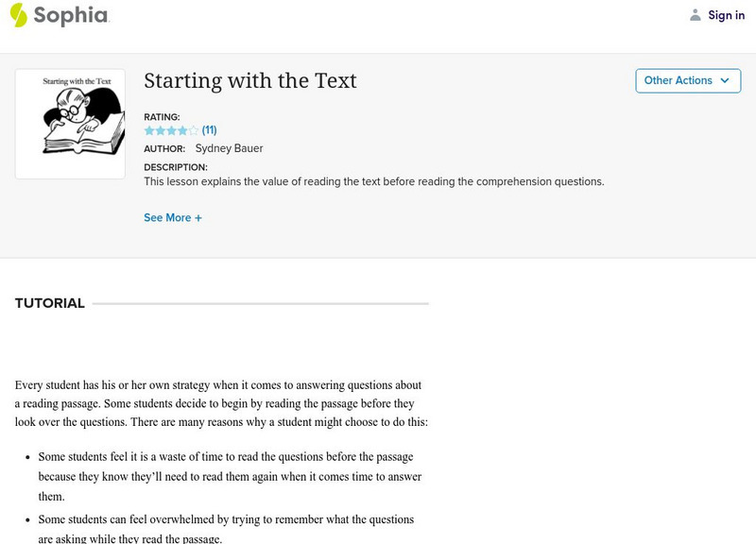756x544 pixels.
Task: Click the paragraph starting "Every student has"
Action: click(x=221, y=403)
